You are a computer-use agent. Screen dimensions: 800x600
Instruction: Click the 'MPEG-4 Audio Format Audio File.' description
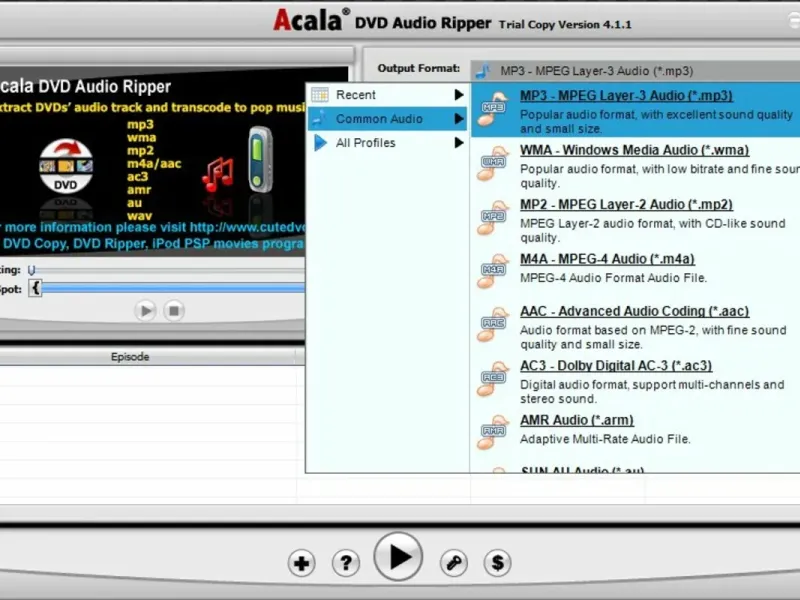pyautogui.click(x=613, y=278)
